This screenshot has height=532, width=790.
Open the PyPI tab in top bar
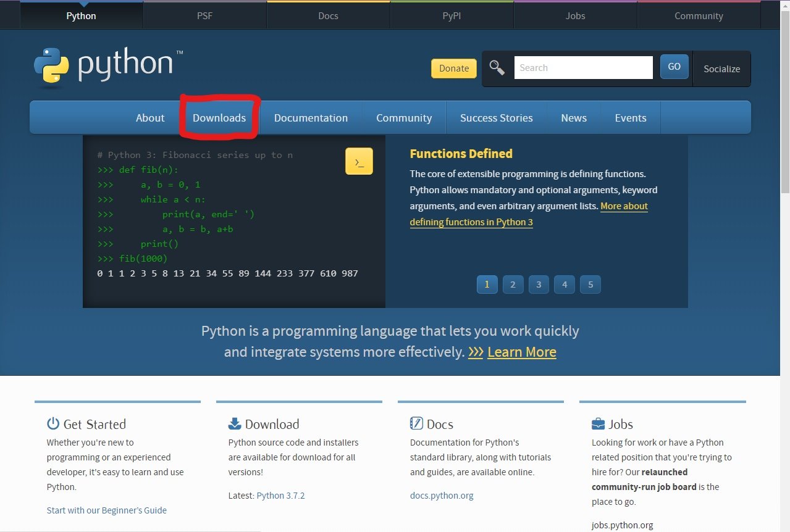452,16
